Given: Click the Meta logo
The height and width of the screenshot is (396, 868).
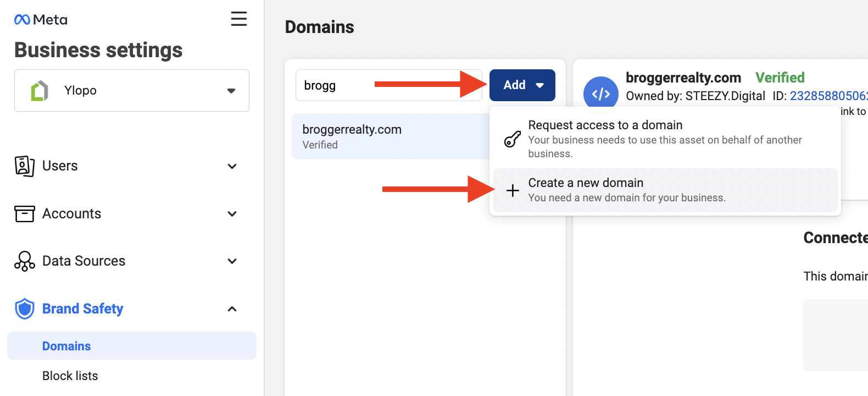Looking at the screenshot, I should pyautogui.click(x=41, y=20).
